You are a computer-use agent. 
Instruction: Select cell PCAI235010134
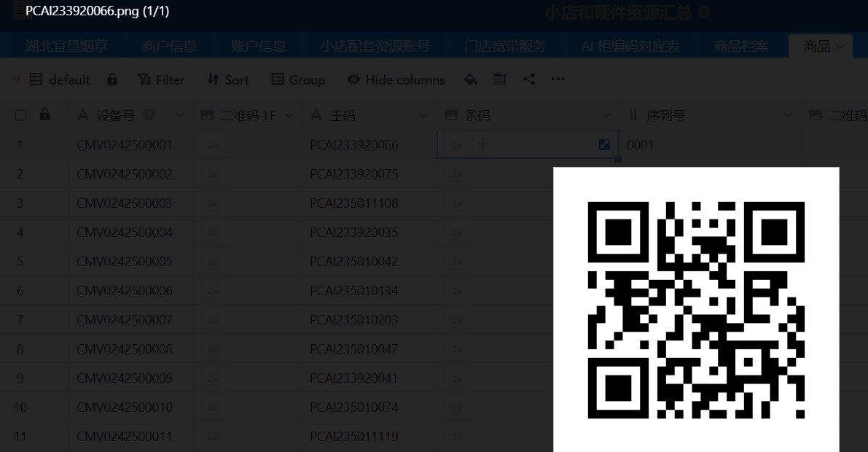(370, 290)
